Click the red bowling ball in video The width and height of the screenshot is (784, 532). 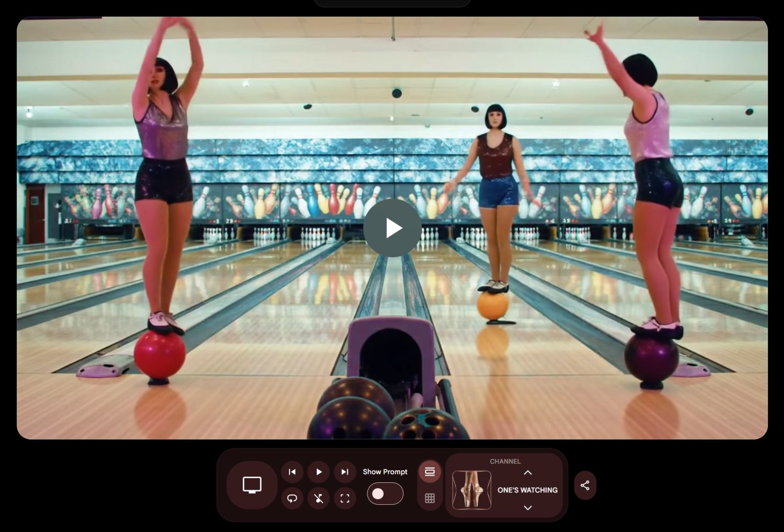pos(160,355)
